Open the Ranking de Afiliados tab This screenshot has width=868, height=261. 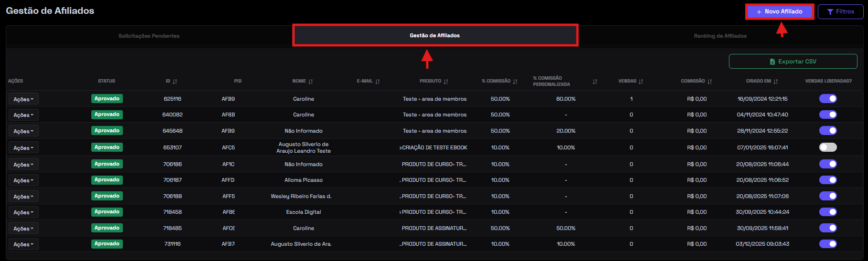[x=720, y=36]
